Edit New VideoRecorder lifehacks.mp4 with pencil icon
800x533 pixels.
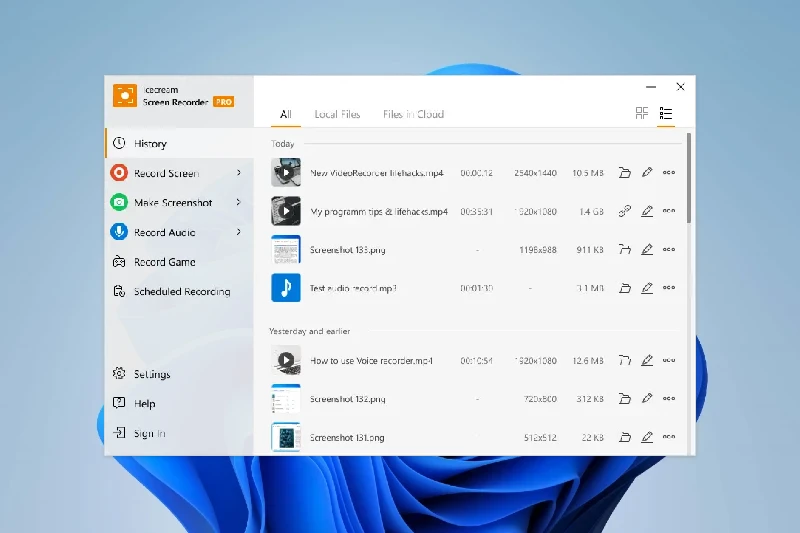[x=647, y=172]
